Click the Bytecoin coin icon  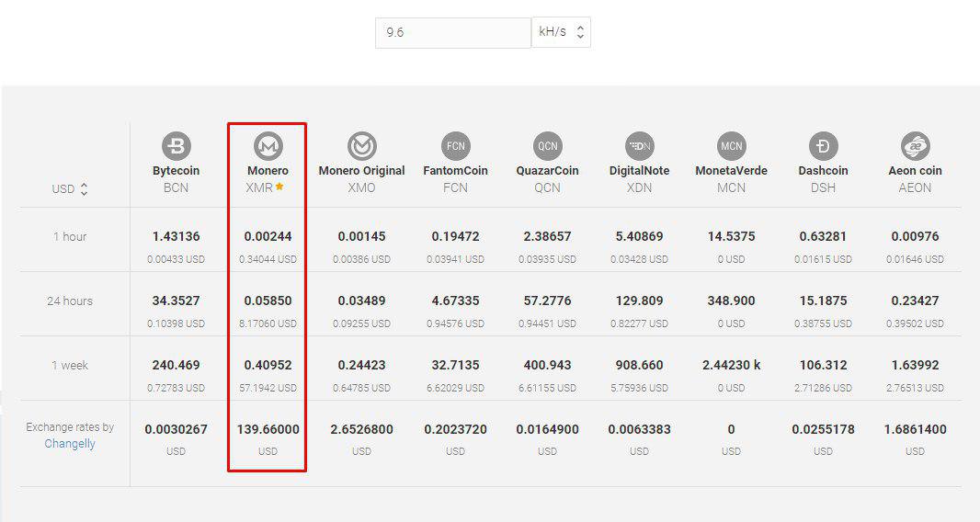point(177,146)
